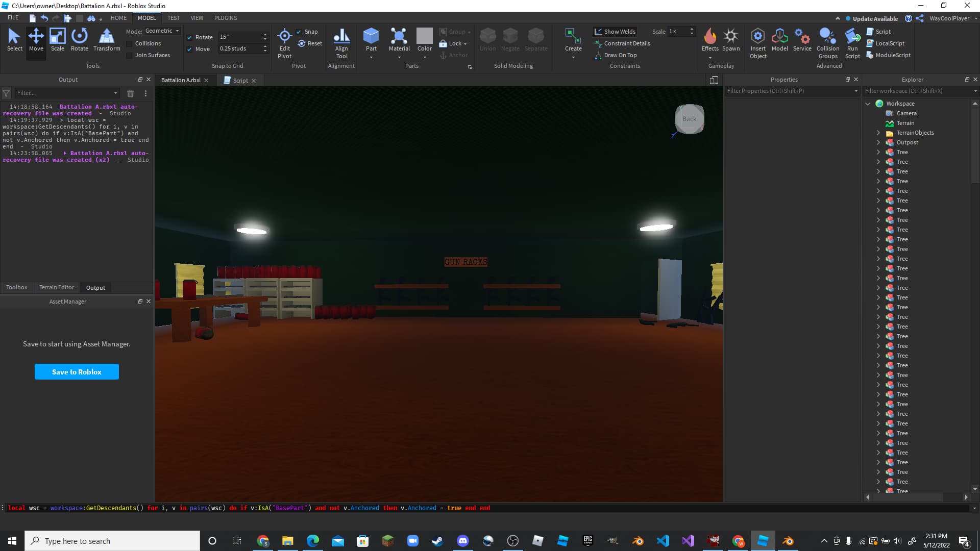Insert a new LocalScript
Viewport: 980px width, 551px height.
[x=887, y=43]
